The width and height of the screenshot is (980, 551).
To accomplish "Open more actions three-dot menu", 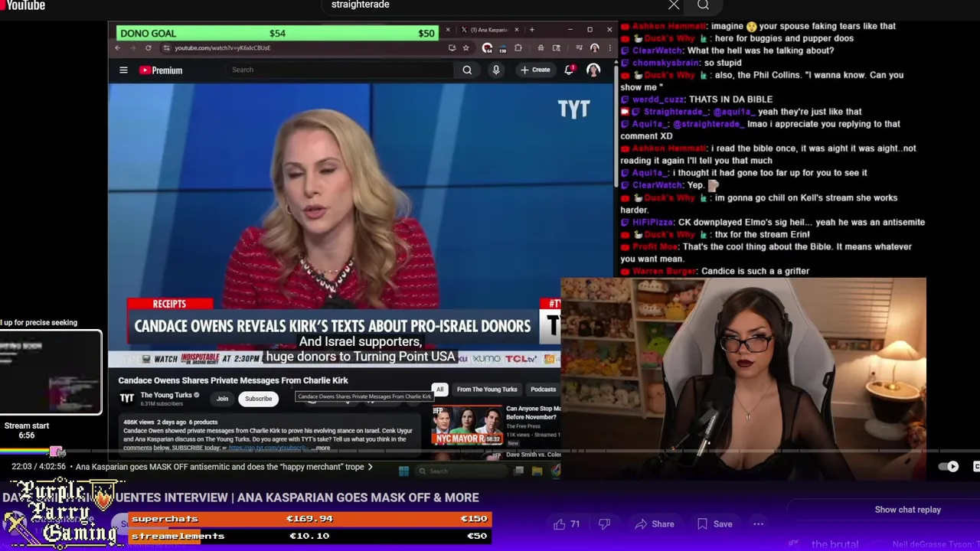I will [758, 524].
